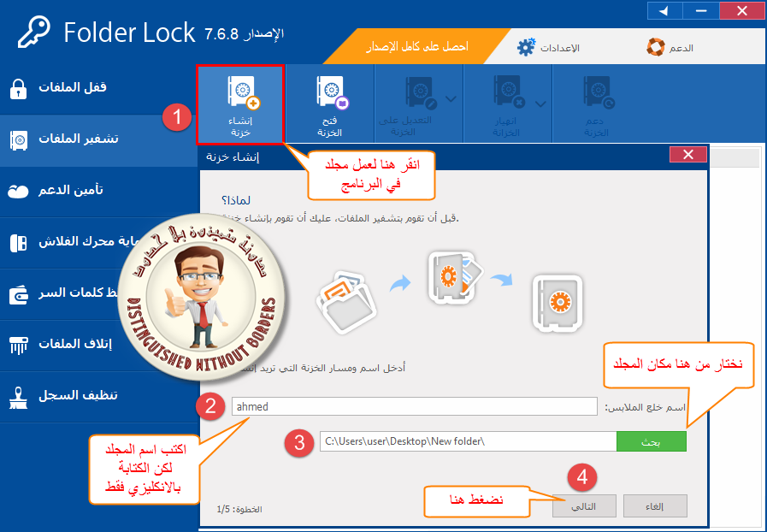Open Clean History (تنظيف السجل) item
This screenshot has height=532, width=767.
pos(97,396)
